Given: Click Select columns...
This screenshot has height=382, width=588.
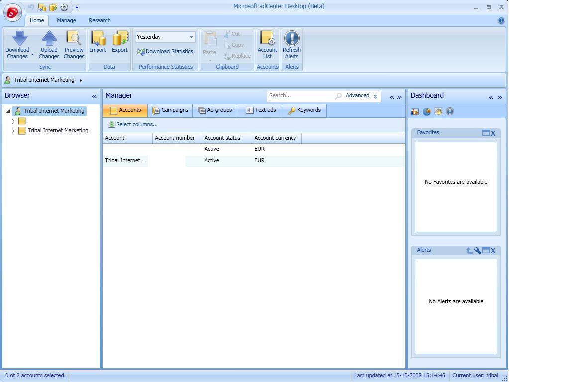Looking at the screenshot, I should [133, 125].
